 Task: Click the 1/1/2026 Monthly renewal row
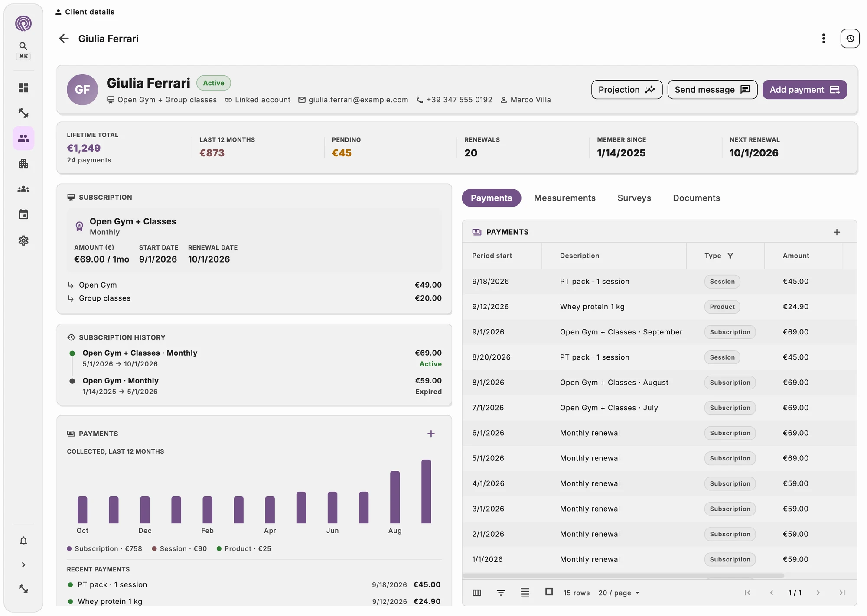(x=659, y=559)
